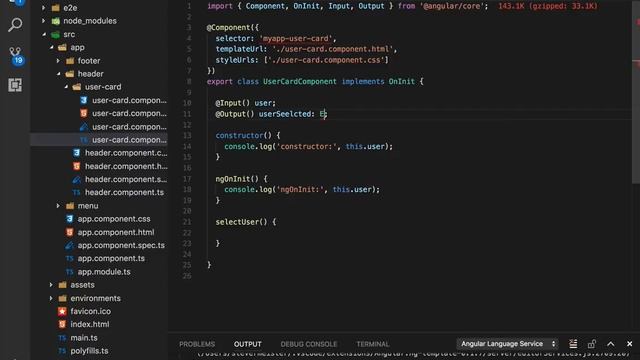Clear output icon in panel toolbar

[573, 344]
